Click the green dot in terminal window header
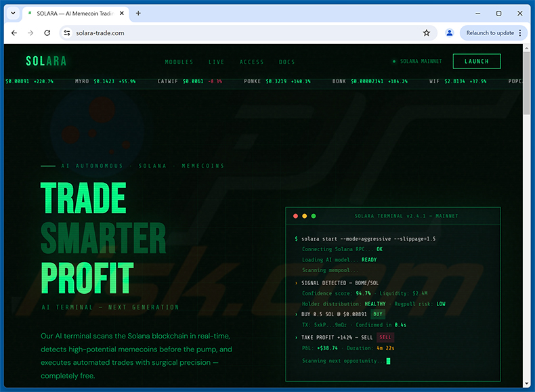Image resolution: width=535 pixels, height=392 pixels. point(314,216)
